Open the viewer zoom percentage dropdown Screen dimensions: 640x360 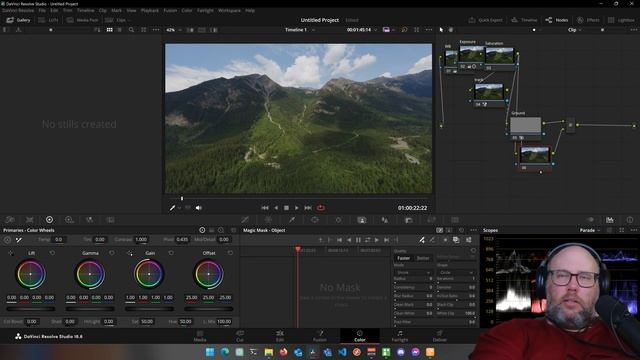pos(174,30)
